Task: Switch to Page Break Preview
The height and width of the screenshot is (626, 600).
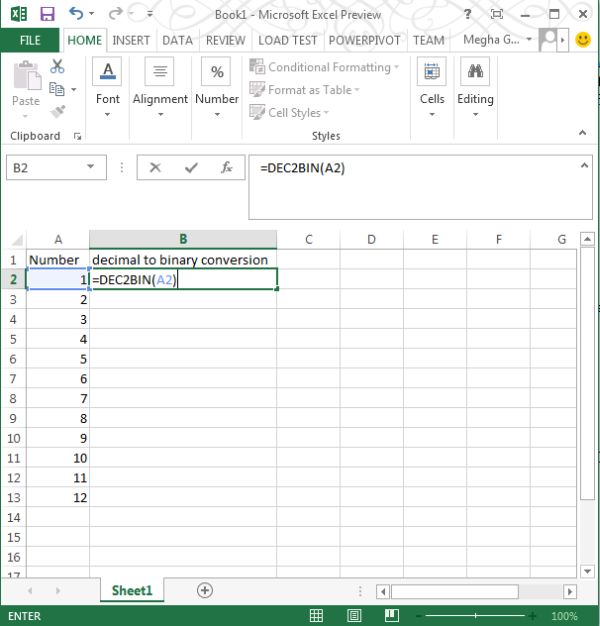Action: pyautogui.click(x=392, y=616)
